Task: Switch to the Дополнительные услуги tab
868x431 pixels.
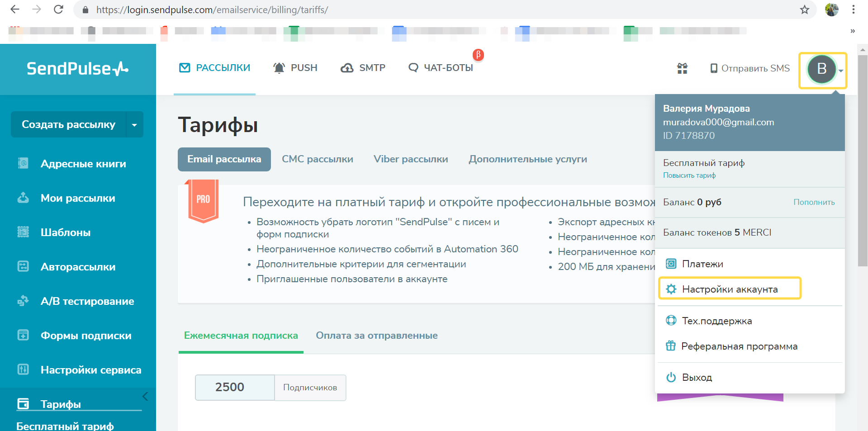Action: click(x=528, y=159)
